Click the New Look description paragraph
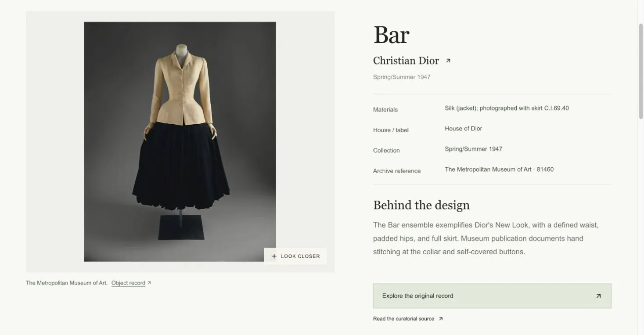 click(486, 238)
